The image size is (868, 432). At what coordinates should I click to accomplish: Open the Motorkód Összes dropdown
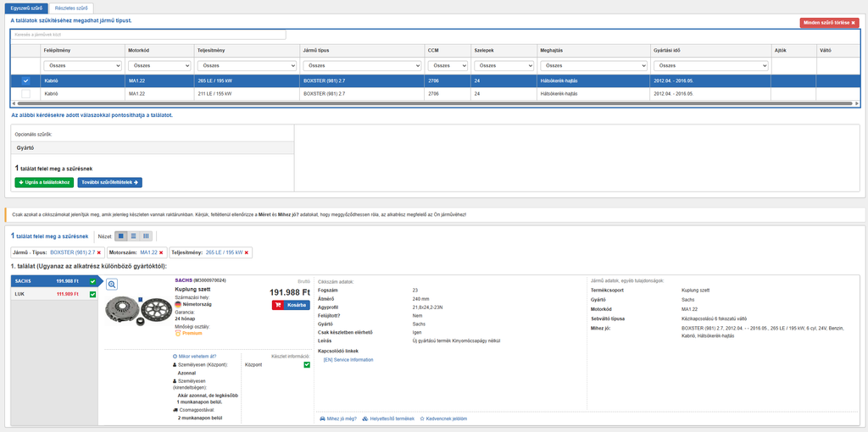click(159, 66)
